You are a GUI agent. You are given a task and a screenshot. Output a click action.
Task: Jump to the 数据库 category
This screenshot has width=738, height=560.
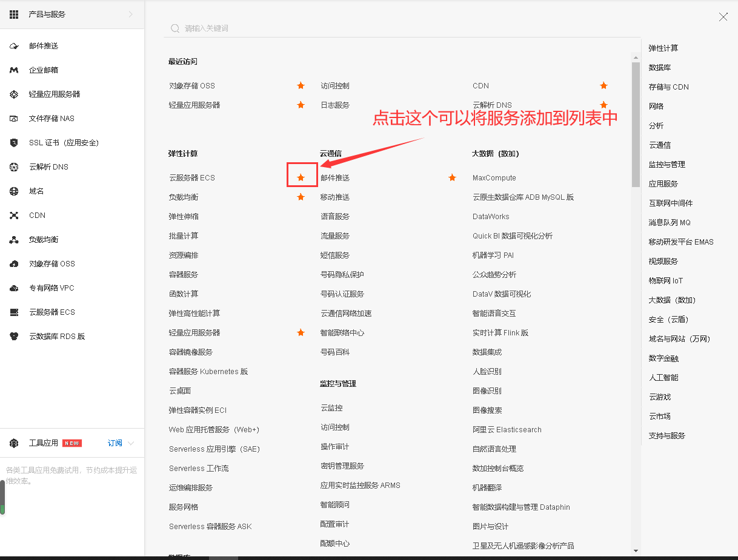[660, 68]
